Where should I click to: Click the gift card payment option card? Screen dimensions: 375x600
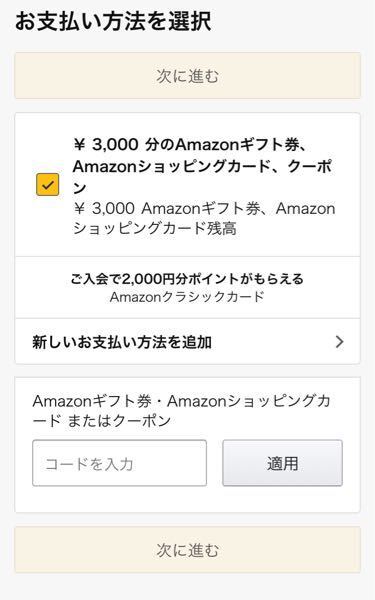tap(188, 185)
